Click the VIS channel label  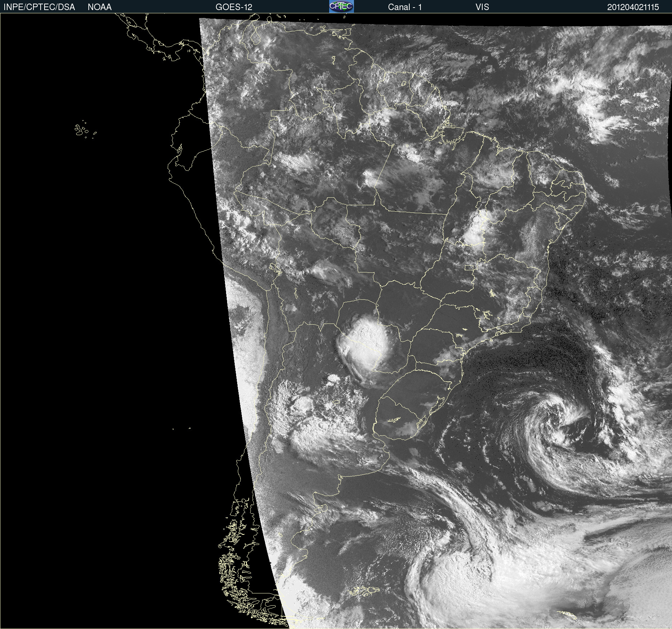tap(482, 7)
